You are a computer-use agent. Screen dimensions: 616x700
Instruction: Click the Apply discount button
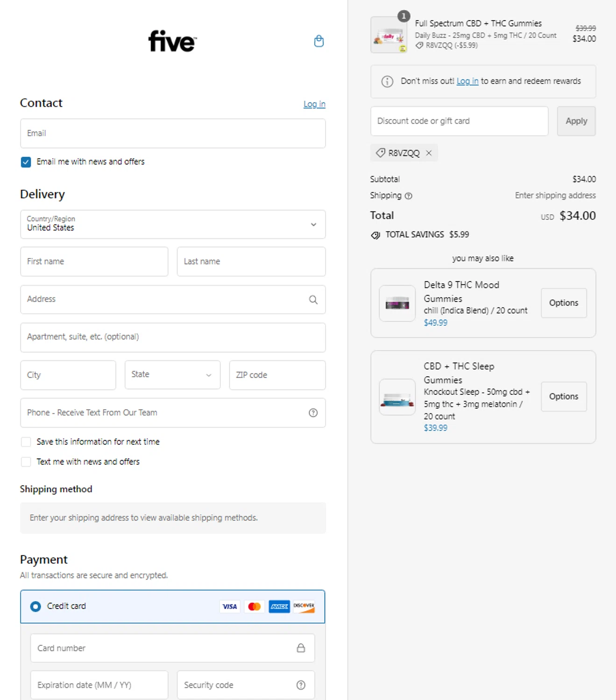pos(576,121)
